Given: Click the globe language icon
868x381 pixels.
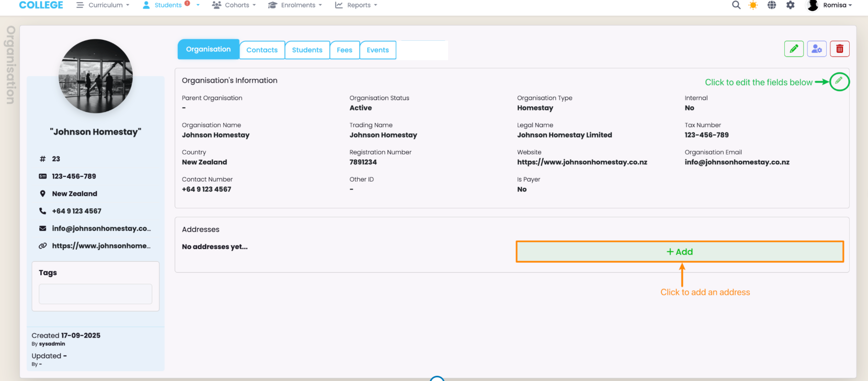Looking at the screenshot, I should (x=772, y=5).
